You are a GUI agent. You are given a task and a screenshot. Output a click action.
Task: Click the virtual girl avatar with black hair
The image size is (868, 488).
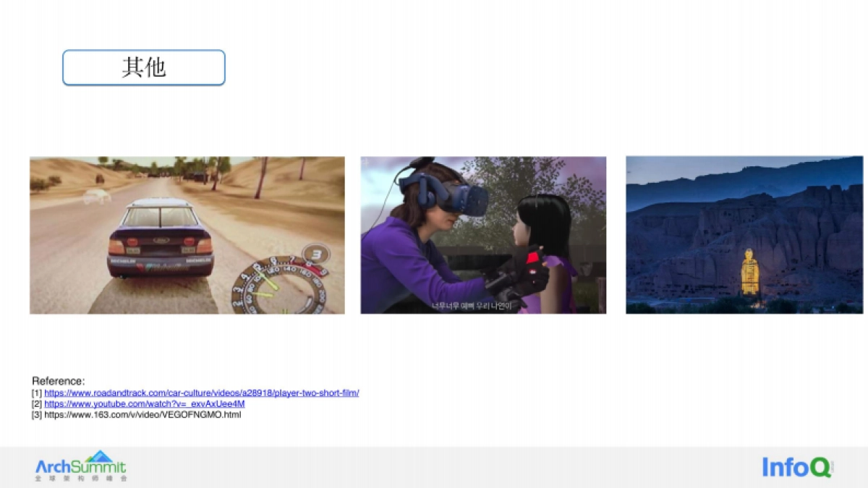[542, 231]
